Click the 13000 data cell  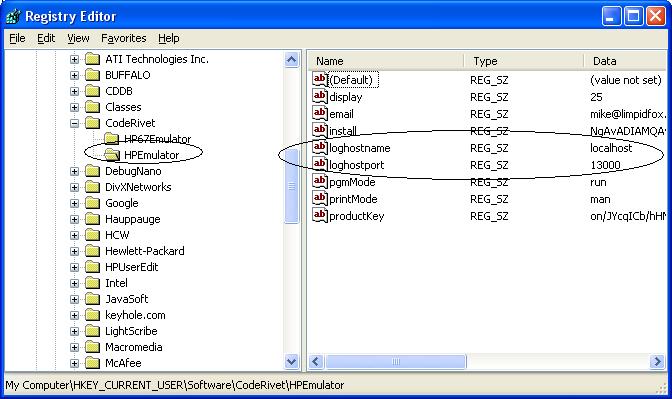(x=605, y=165)
